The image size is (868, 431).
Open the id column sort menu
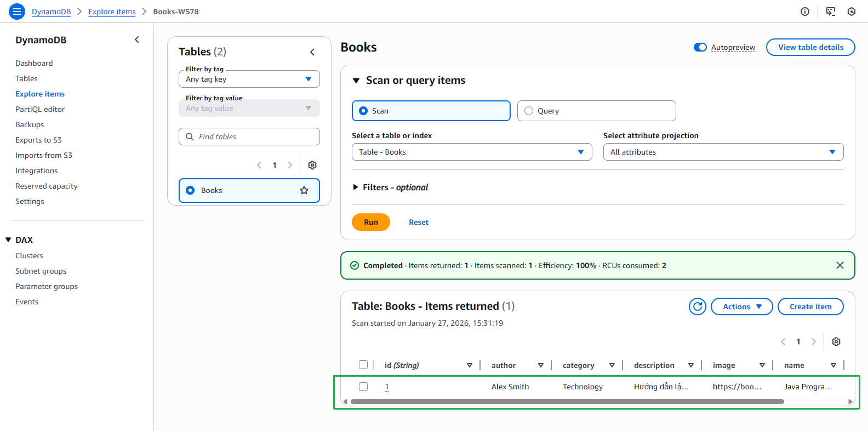(x=470, y=365)
